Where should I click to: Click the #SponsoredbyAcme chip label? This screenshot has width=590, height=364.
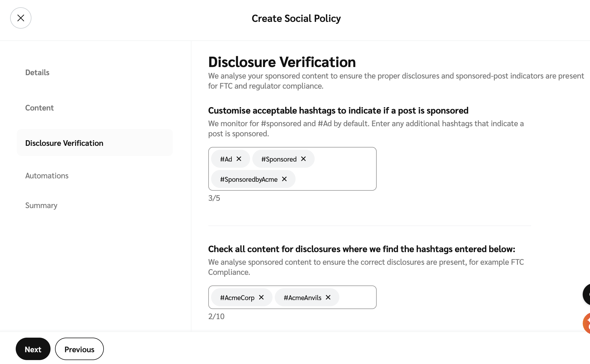249,179
